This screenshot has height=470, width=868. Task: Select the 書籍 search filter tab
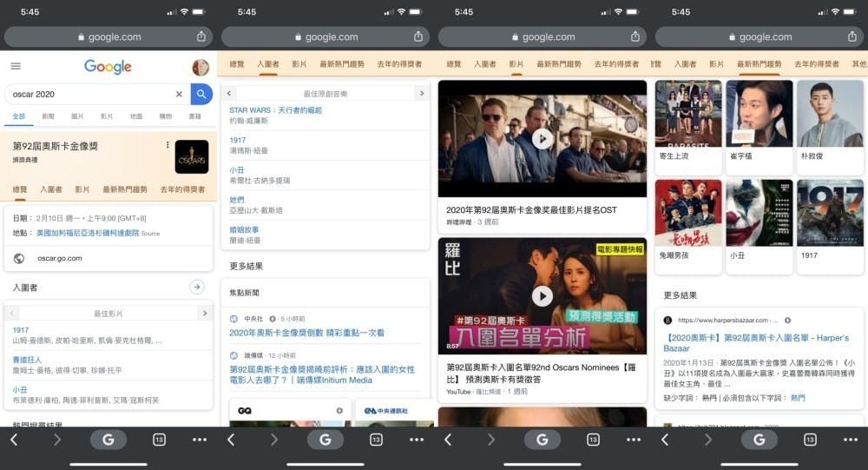click(x=194, y=116)
